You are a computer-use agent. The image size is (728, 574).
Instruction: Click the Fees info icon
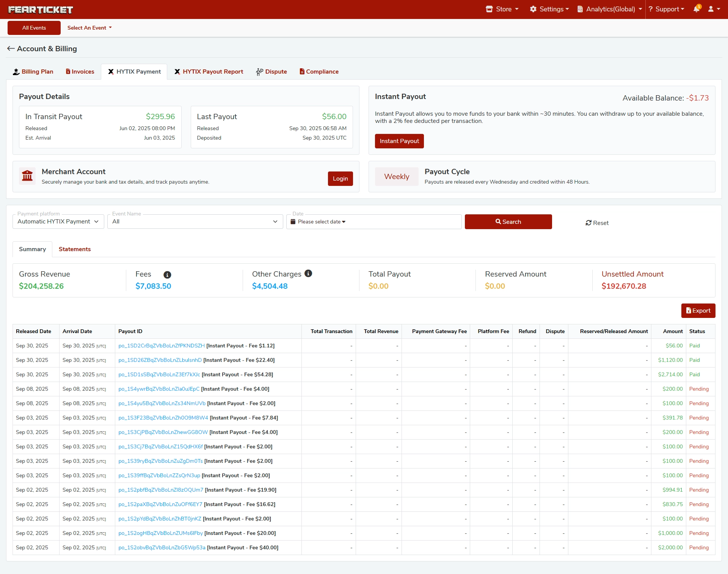[167, 275]
